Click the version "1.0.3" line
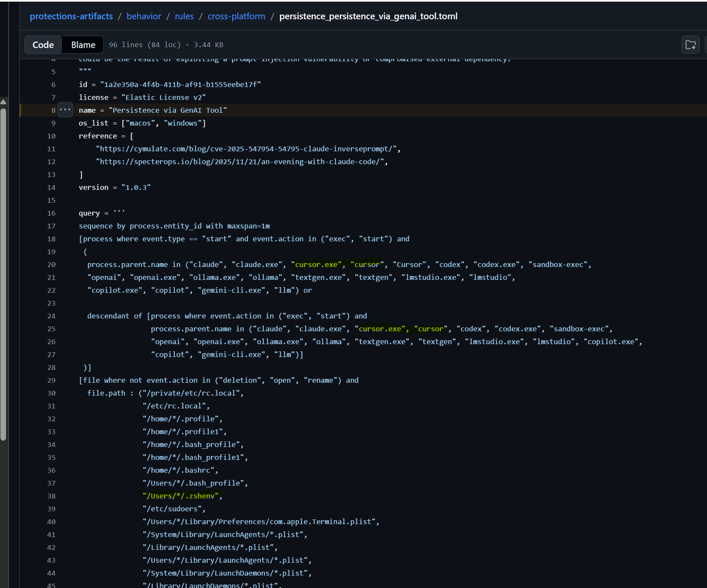Viewport: 707px width, 588px height. click(115, 187)
